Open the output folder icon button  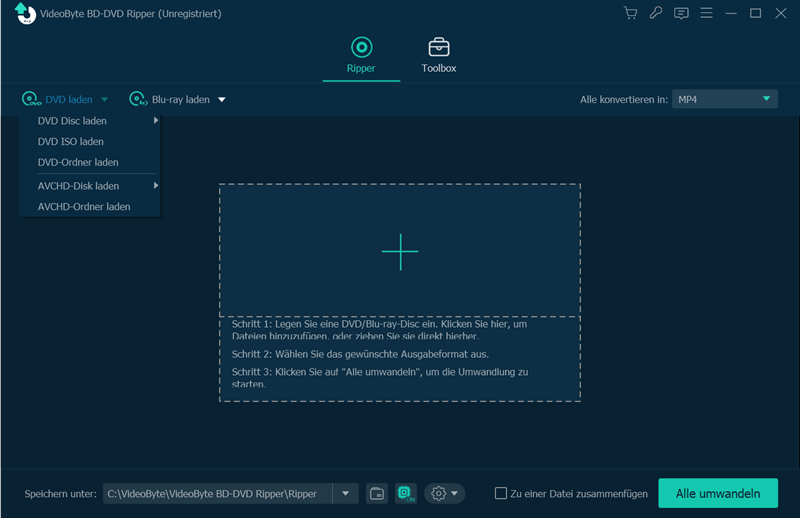pyautogui.click(x=376, y=493)
